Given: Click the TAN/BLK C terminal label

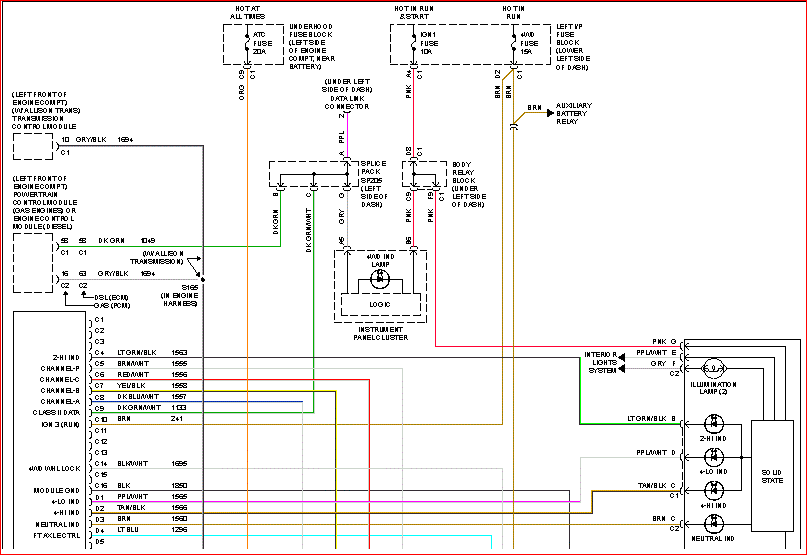Looking at the screenshot, I should tap(656, 485).
